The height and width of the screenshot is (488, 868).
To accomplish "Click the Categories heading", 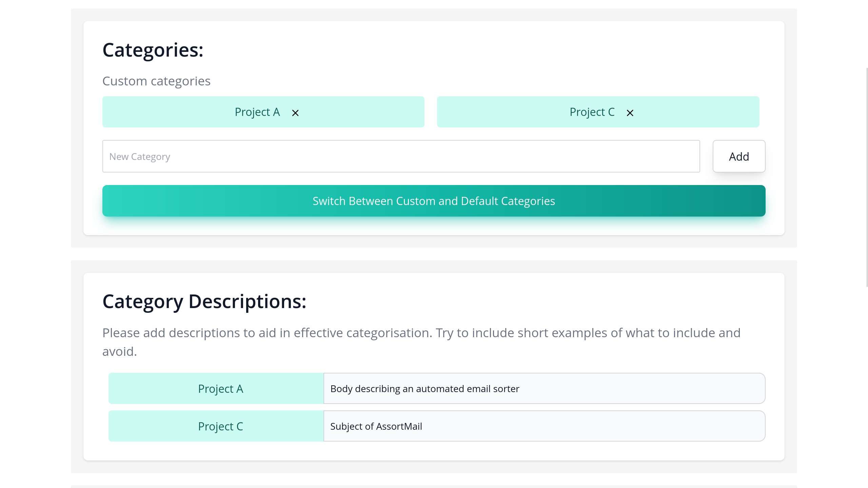I will (153, 50).
